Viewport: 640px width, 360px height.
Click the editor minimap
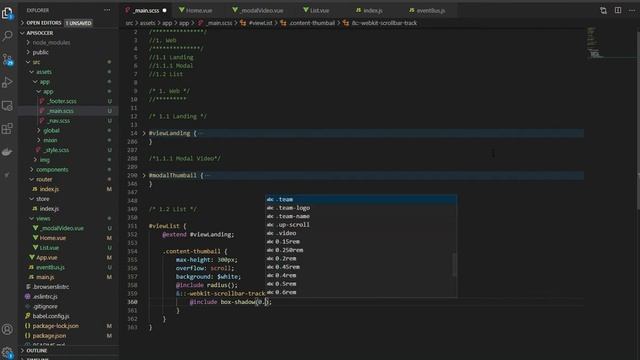610,43
